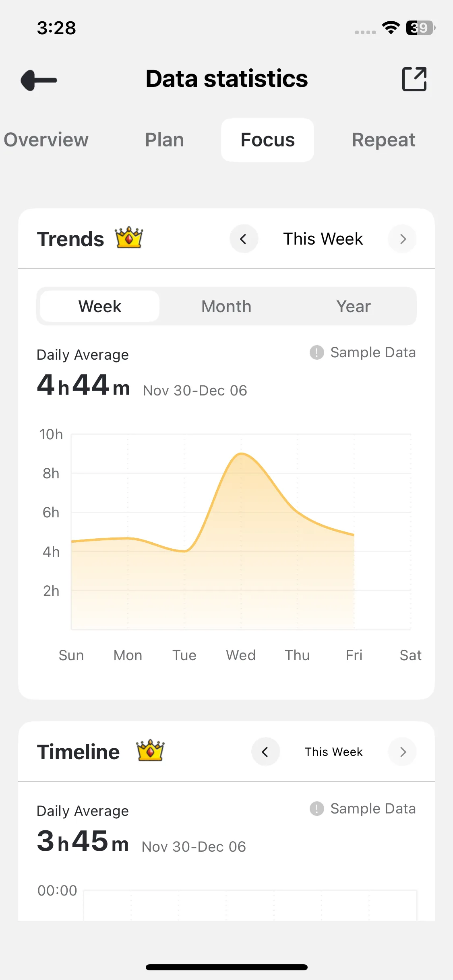This screenshot has width=453, height=980.
Task: Open the Repeat tab
Action: click(x=383, y=140)
